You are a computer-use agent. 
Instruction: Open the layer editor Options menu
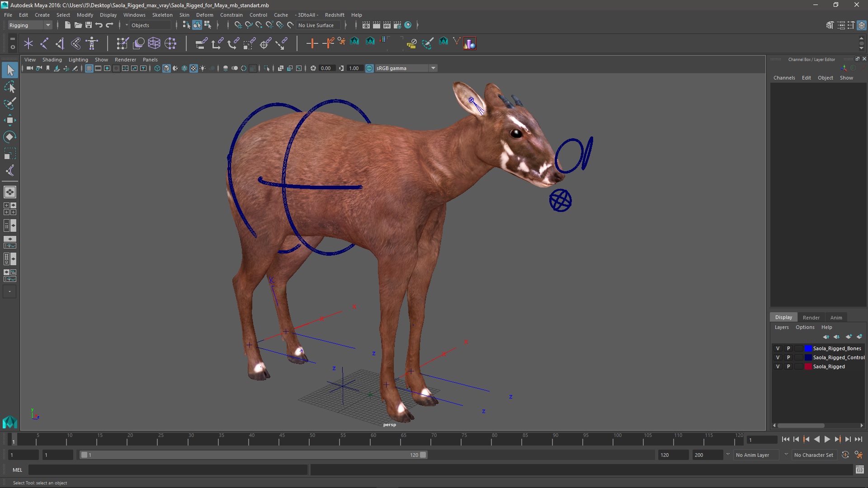click(x=805, y=327)
